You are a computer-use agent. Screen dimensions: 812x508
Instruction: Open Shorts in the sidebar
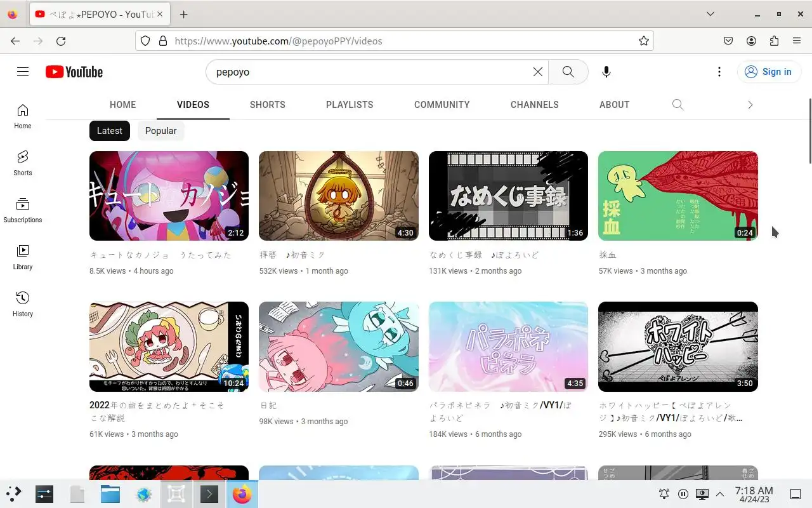click(23, 163)
